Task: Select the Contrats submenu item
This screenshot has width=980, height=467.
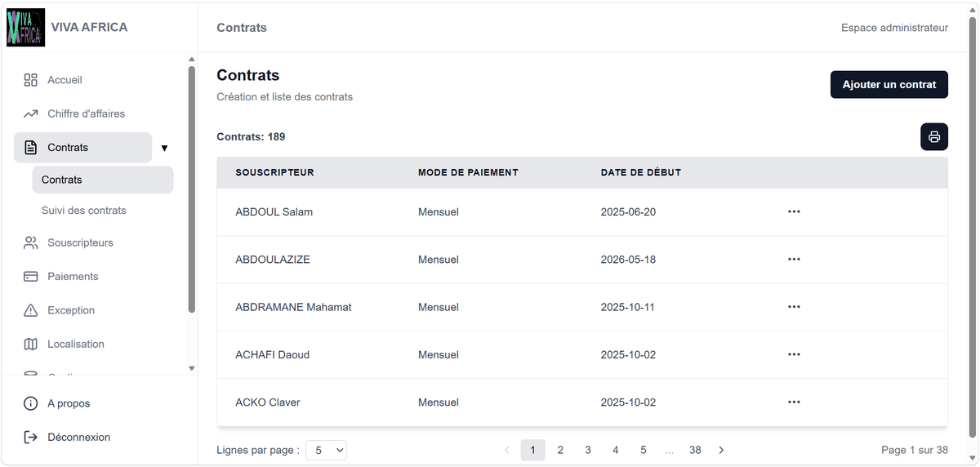Action: (x=103, y=180)
